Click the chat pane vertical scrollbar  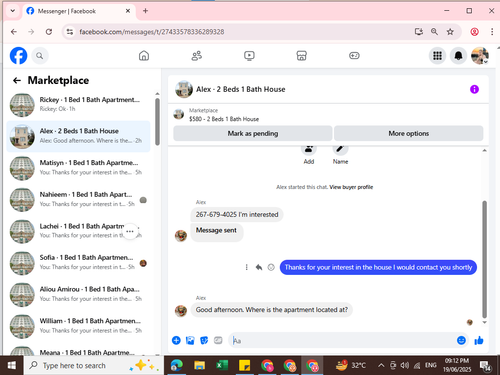(484, 259)
